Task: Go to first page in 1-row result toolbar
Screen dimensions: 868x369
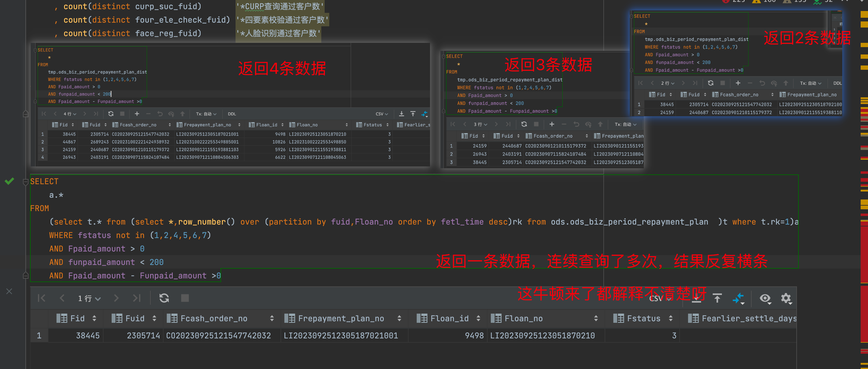Action: click(x=41, y=298)
